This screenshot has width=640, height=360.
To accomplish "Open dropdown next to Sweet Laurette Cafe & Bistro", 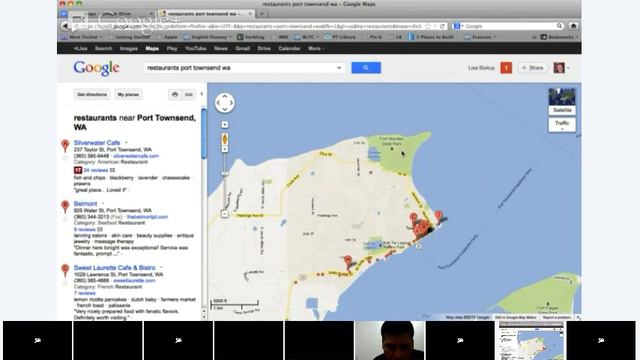I will click(x=162, y=268).
